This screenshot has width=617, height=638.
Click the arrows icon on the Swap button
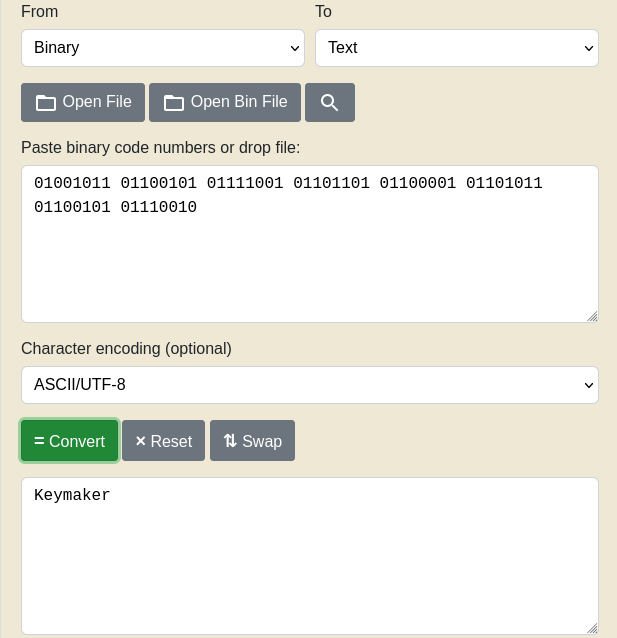click(230, 441)
